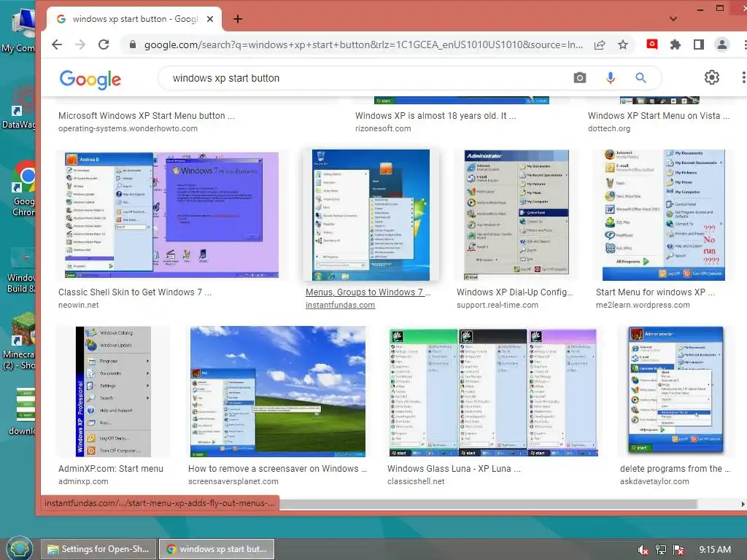Select the Google Chrome desktop shortcut
Image resolution: width=747 pixels, height=560 pixels.
click(x=22, y=189)
